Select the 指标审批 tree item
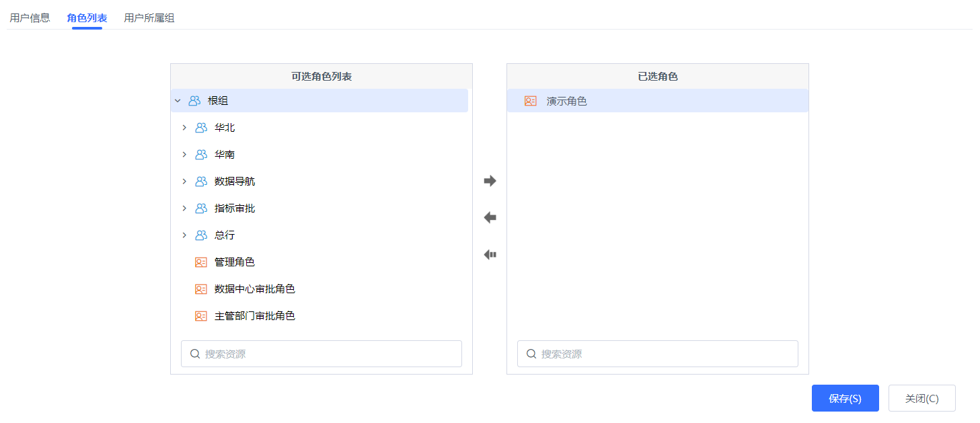 (235, 208)
